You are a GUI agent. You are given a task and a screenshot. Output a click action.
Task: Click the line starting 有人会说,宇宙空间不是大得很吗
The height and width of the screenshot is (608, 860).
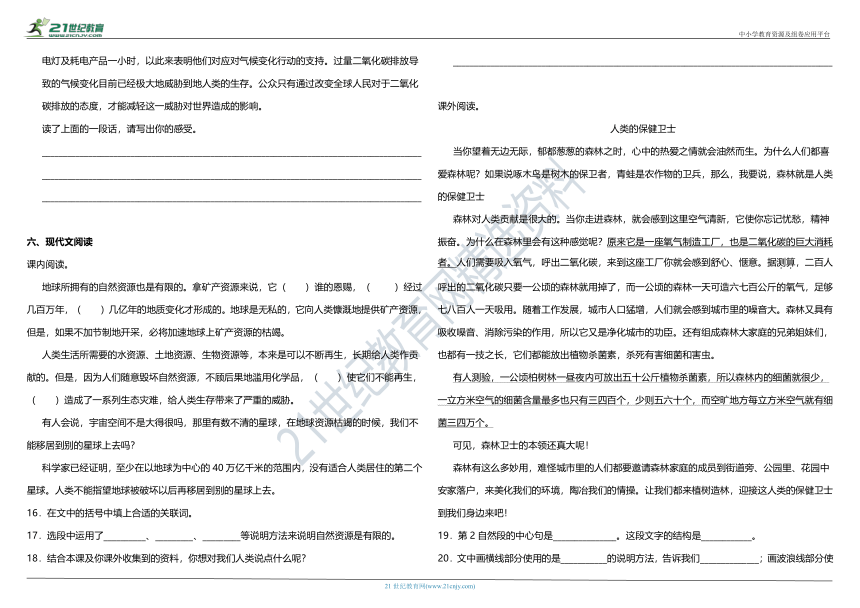click(230, 423)
